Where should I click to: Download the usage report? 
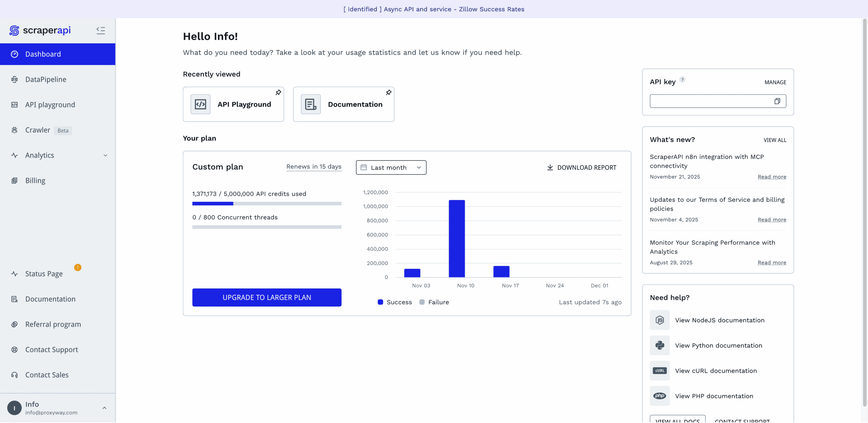581,168
